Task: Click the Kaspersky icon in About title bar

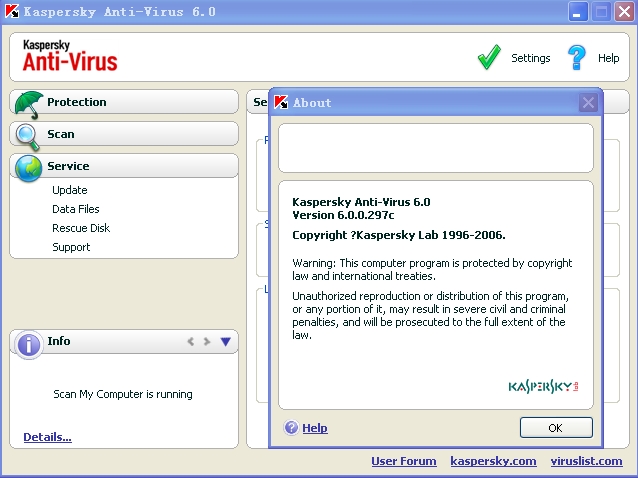Action: click(x=281, y=102)
